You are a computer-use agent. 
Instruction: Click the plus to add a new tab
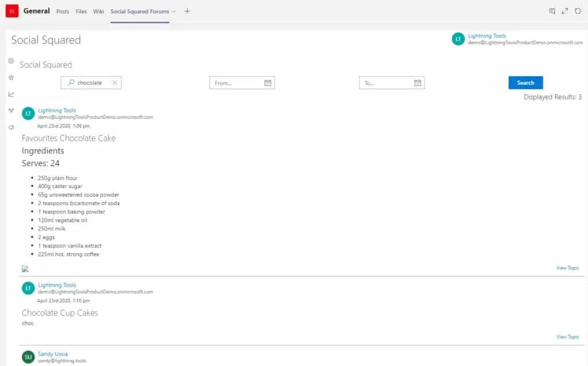[x=187, y=10]
